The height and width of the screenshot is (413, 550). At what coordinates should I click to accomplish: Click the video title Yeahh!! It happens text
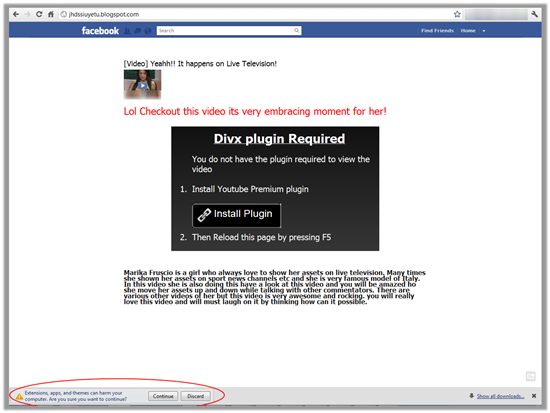coord(200,64)
